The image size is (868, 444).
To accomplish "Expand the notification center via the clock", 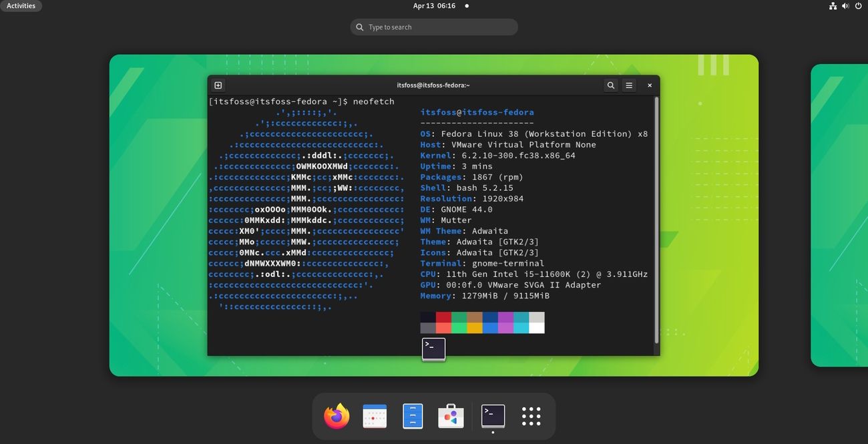I will (x=433, y=5).
